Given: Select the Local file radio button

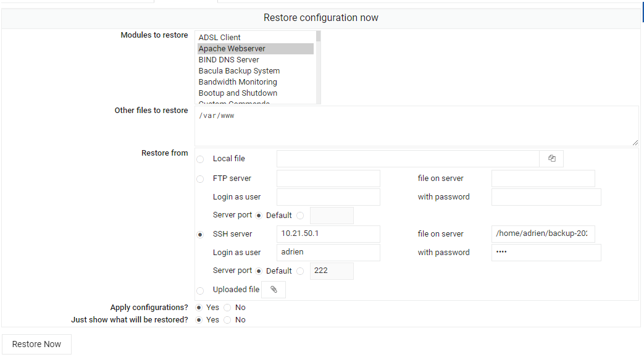Looking at the screenshot, I should click(200, 159).
